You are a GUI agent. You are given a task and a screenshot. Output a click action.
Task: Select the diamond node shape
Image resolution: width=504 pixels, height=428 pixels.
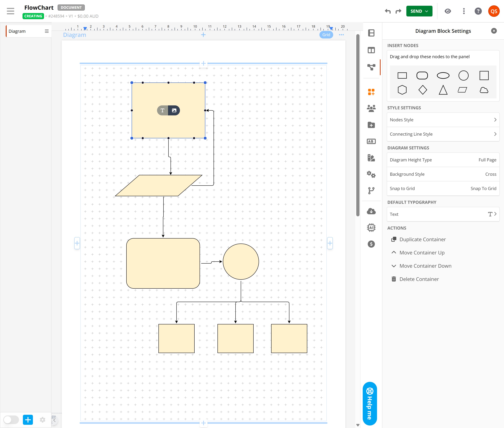[x=422, y=90]
